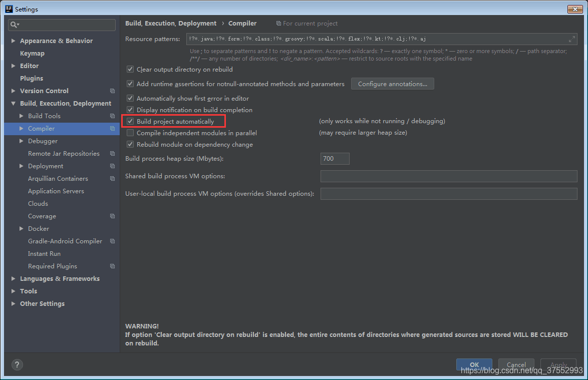Toggle Automatically show first error in editor
The width and height of the screenshot is (588, 380).
[130, 98]
